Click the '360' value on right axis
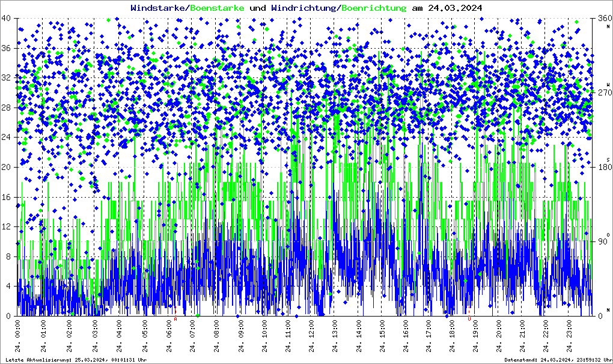613x364 pixels. tap(603, 18)
